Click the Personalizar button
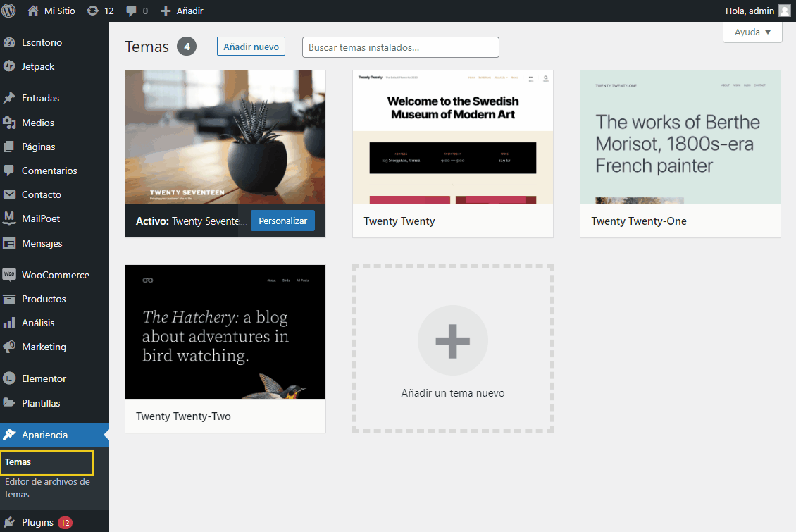The width and height of the screenshot is (796, 532). click(x=282, y=221)
